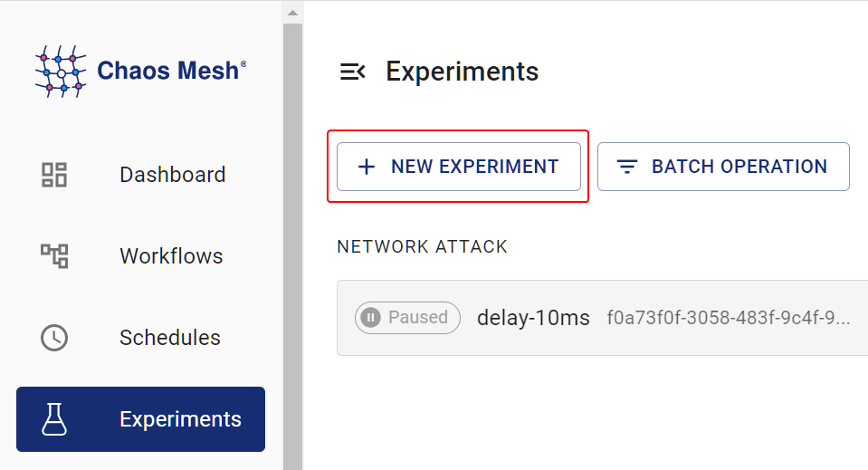Collapse the sidebar with the menu icon
Viewport: 868px width, 470px height.
click(352, 72)
